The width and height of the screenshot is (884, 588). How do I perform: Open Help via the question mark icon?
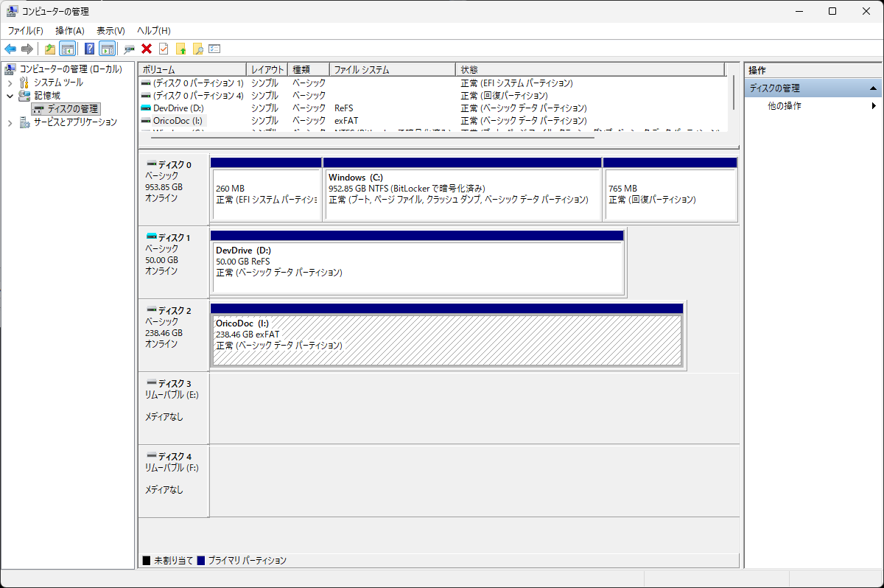(88, 49)
